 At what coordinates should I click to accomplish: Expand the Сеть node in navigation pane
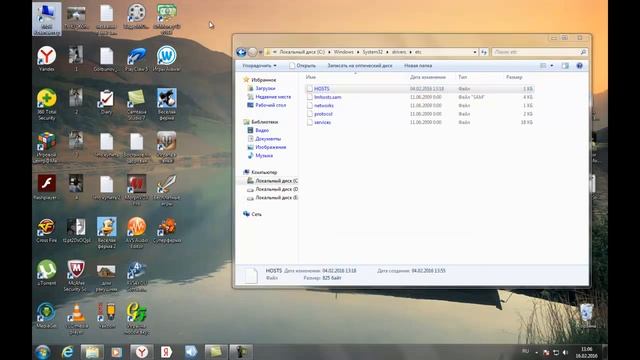click(256, 214)
